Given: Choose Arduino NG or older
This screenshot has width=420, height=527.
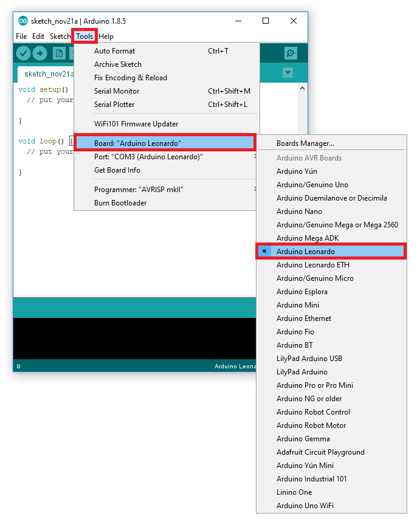Looking at the screenshot, I should tap(331, 399).
